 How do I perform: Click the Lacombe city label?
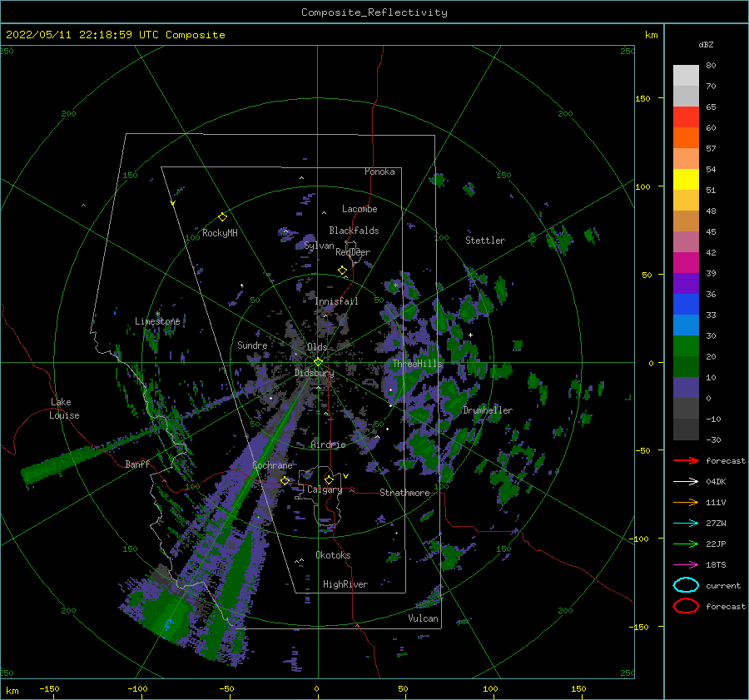point(360,209)
